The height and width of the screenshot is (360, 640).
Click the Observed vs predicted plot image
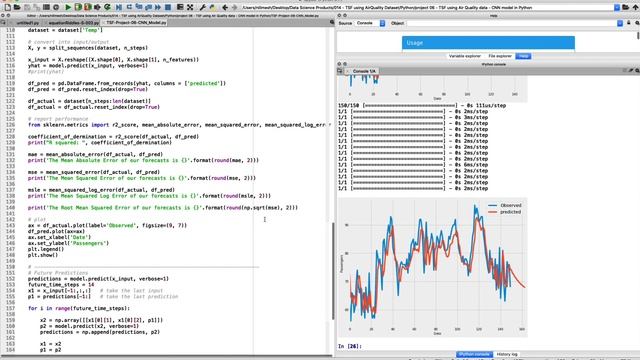pyautogui.click(x=433, y=268)
